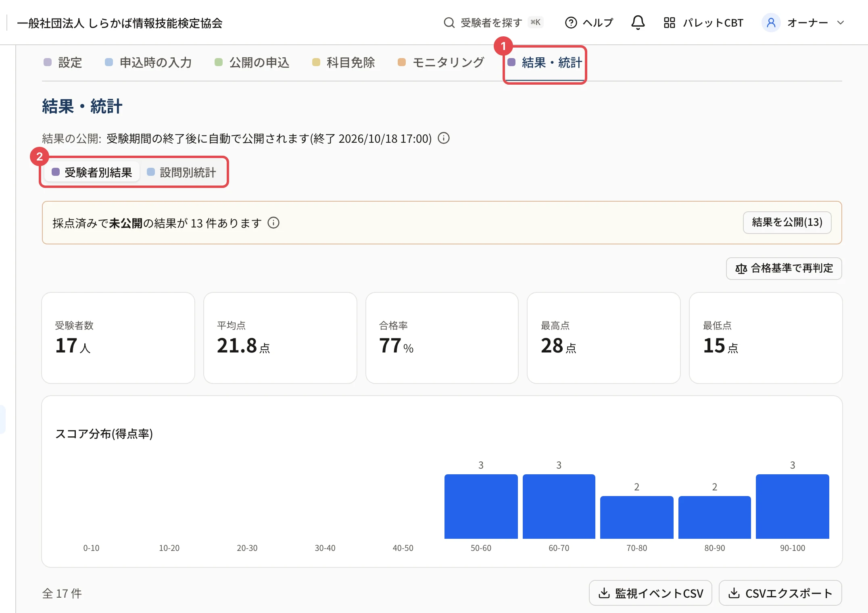This screenshot has height=613, width=868.
Task: Click the 平均点 21.8点 card
Action: pyautogui.click(x=280, y=338)
